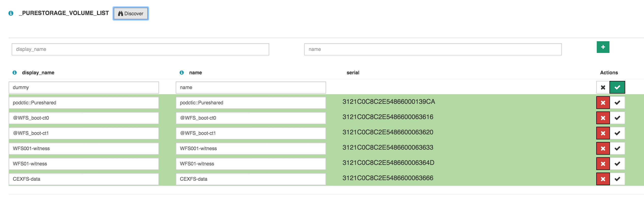Delete podctic::Pureshared row with red X

pyautogui.click(x=603, y=103)
